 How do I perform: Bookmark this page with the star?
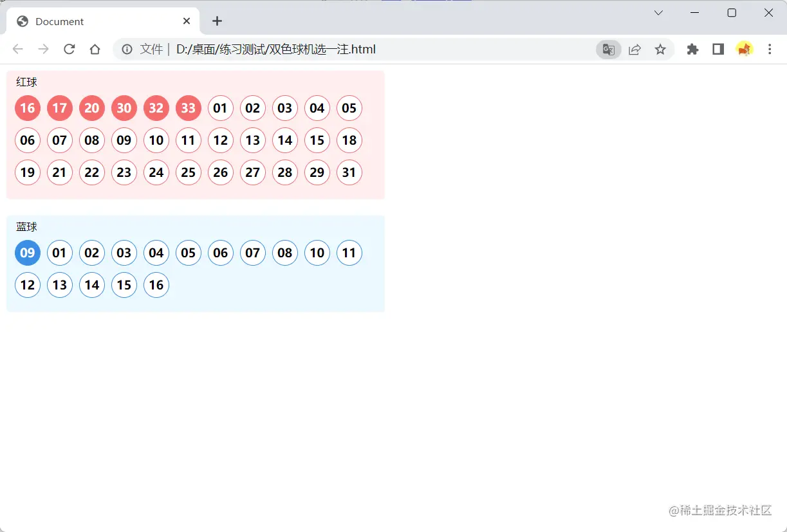(660, 50)
